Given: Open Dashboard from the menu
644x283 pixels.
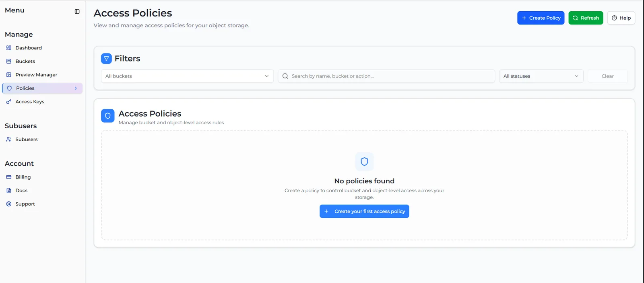Looking at the screenshot, I should 42,48.
